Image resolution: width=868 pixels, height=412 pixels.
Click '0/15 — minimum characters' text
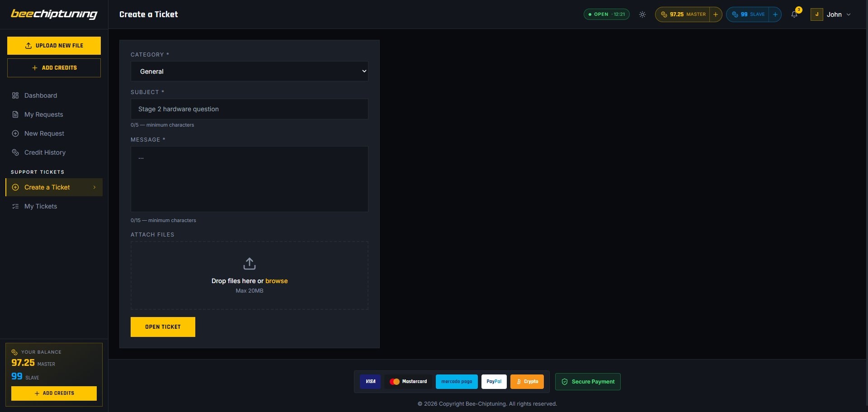click(163, 220)
